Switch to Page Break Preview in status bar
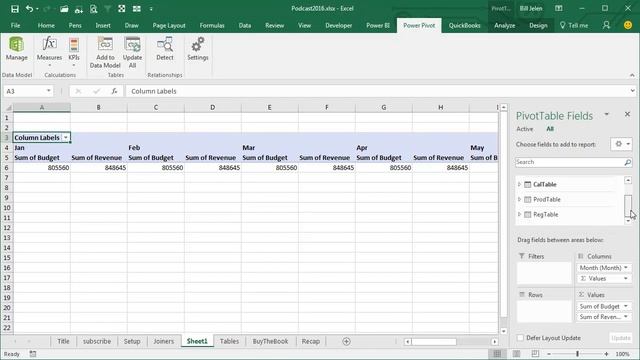This screenshot has height=360, width=640. click(535, 354)
